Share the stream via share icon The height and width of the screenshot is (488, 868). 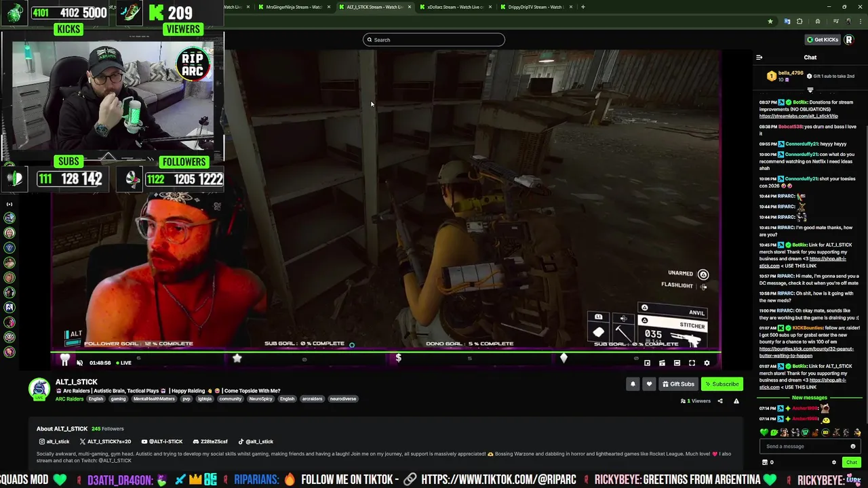720,401
